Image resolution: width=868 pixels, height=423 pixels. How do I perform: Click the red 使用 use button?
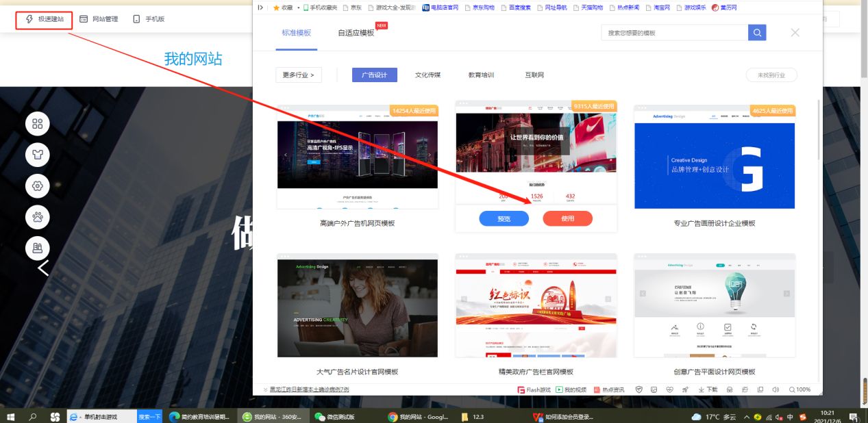coord(567,219)
